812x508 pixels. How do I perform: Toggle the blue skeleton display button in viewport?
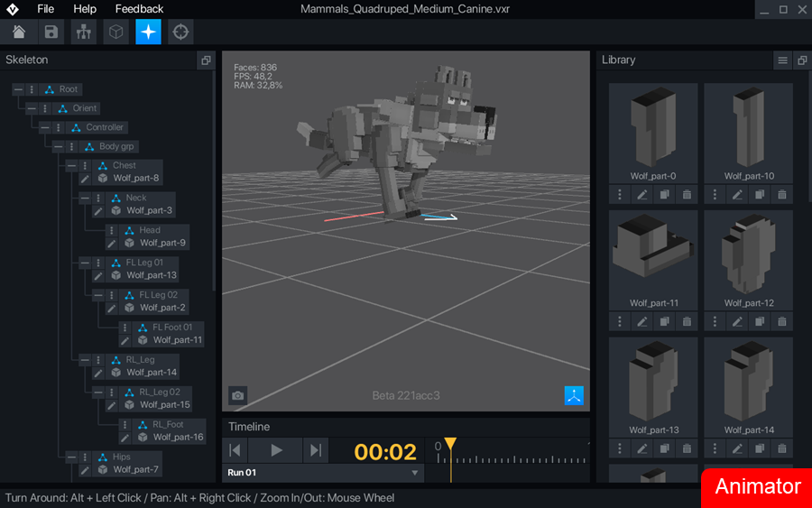(x=574, y=395)
